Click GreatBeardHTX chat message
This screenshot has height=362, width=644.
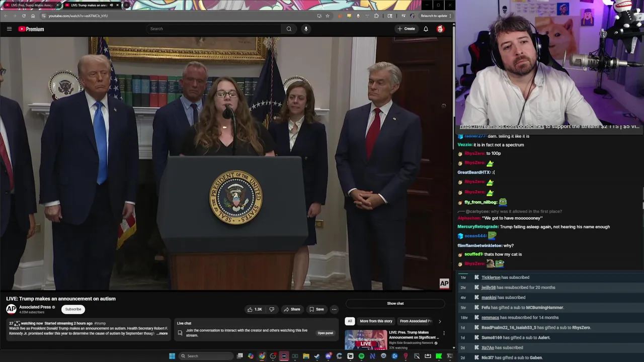point(476,172)
